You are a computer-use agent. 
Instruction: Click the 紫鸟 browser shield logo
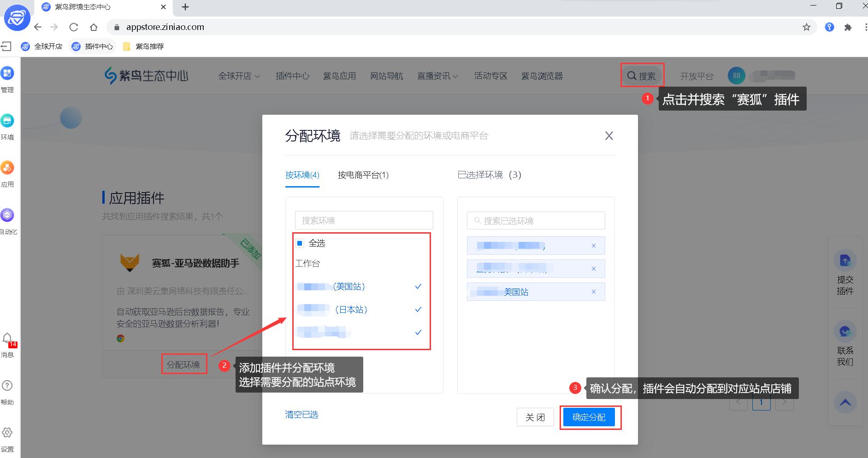[x=17, y=18]
